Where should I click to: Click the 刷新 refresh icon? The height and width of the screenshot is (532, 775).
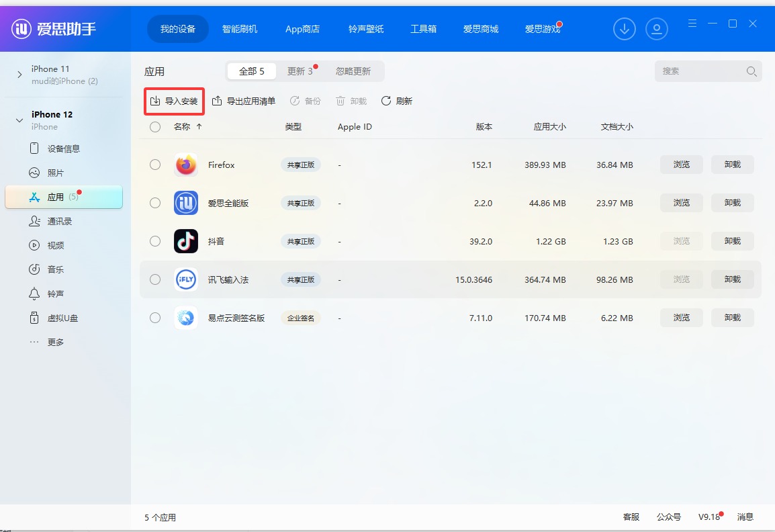386,101
